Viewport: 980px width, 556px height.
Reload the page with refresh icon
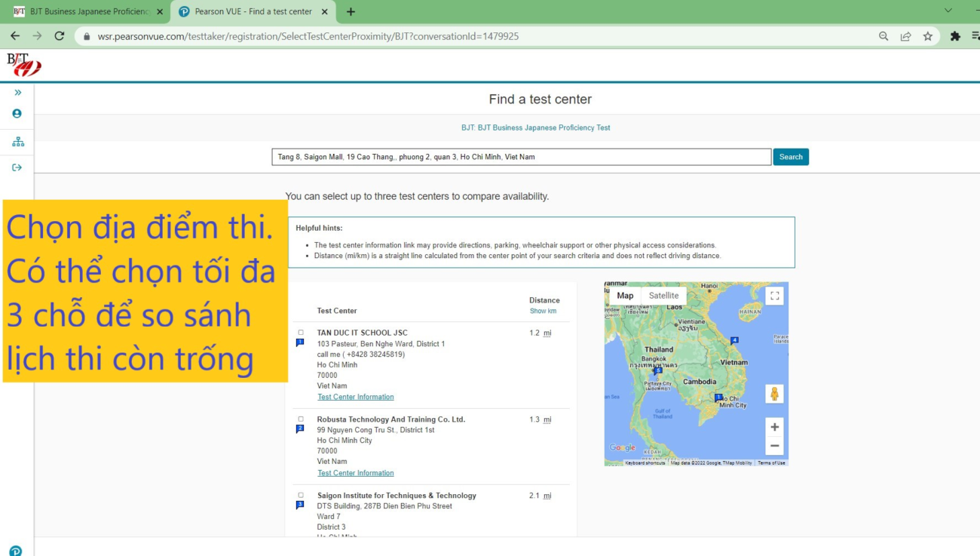click(x=60, y=36)
